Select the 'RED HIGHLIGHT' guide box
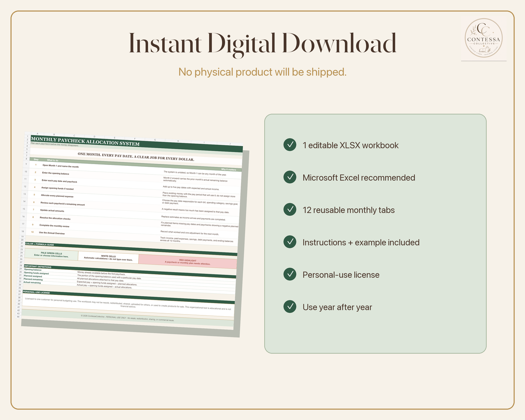 188,261
